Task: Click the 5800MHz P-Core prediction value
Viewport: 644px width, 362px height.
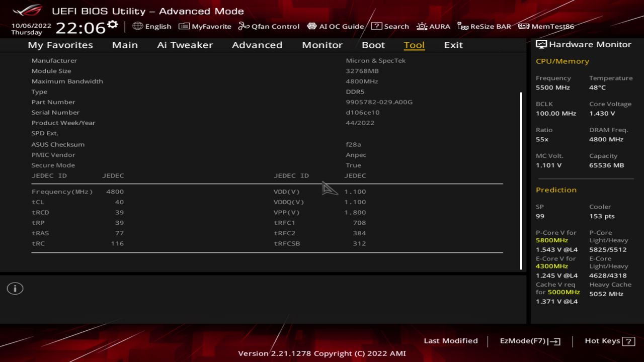Action: tap(552, 240)
